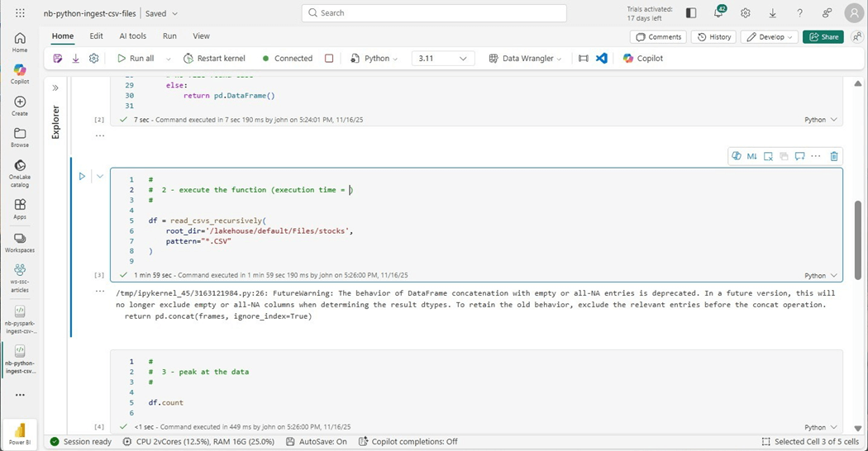Viewport: 868px width, 451px height.
Task: Open the Comments panel
Action: (x=659, y=37)
